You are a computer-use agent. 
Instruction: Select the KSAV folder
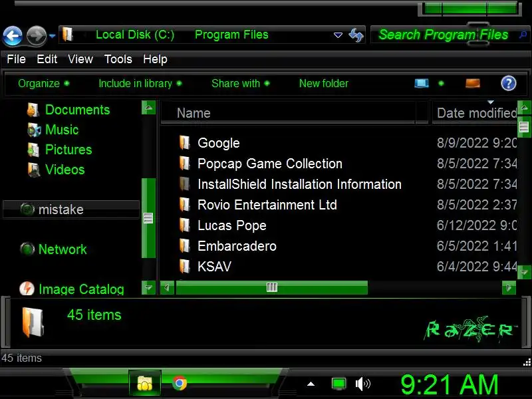pyautogui.click(x=214, y=267)
